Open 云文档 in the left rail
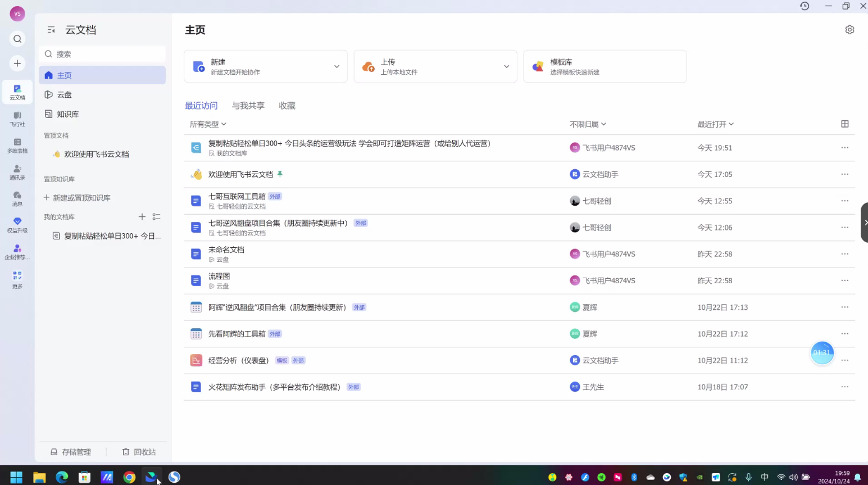This screenshot has width=868, height=485. click(x=17, y=92)
